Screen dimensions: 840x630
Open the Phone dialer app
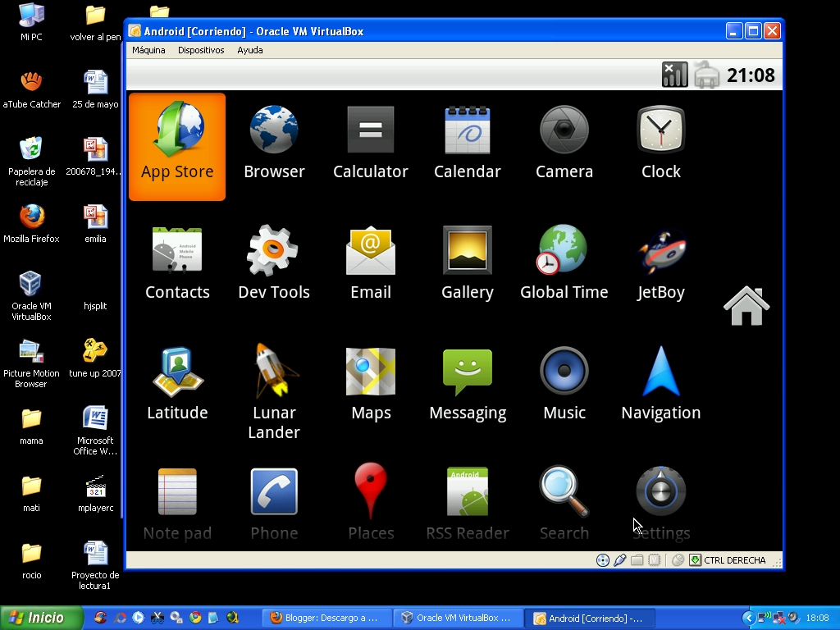coord(274,504)
